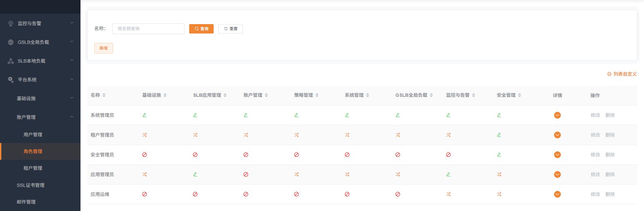Screen dimensions: 644x211
Task: Click the orange 查询 search button
Action: tap(201, 29)
